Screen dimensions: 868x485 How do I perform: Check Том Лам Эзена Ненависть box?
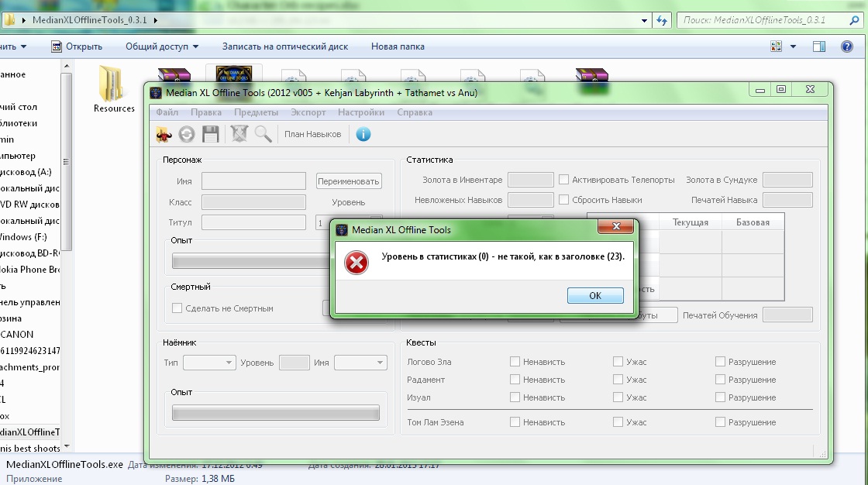(x=515, y=422)
